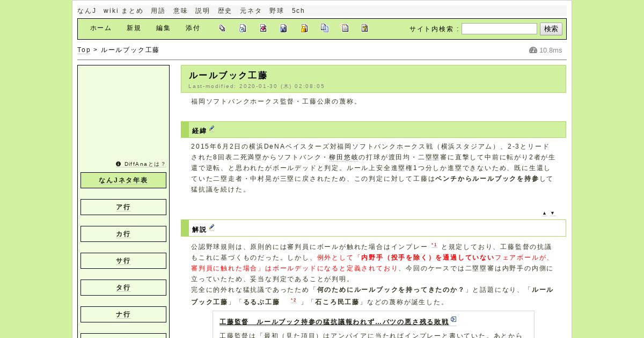The width and height of the screenshot is (644, 338).
Task: Select 編集 in the toolbar
Action: 163,28
